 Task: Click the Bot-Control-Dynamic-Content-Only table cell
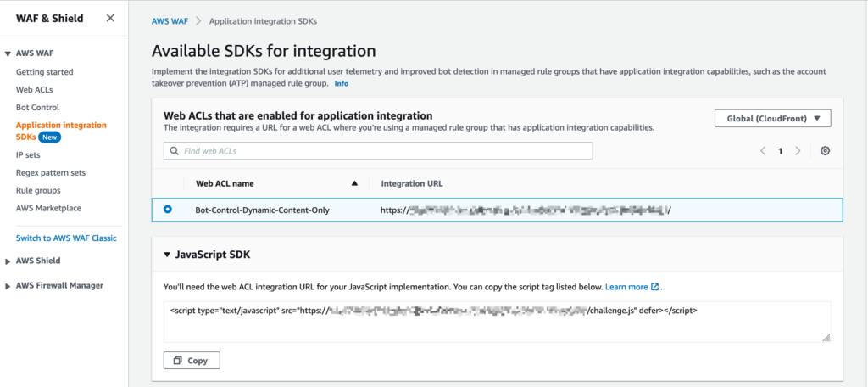[262, 210]
